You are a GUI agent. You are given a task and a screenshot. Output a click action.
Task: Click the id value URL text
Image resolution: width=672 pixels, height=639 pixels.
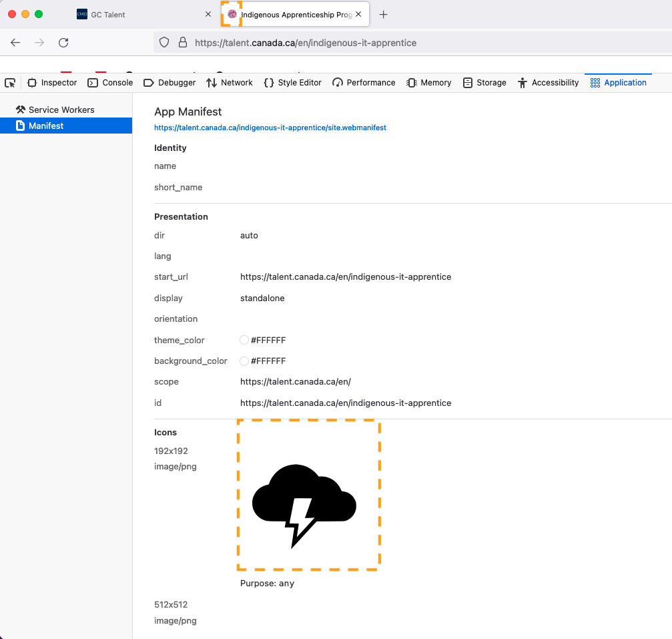point(346,403)
